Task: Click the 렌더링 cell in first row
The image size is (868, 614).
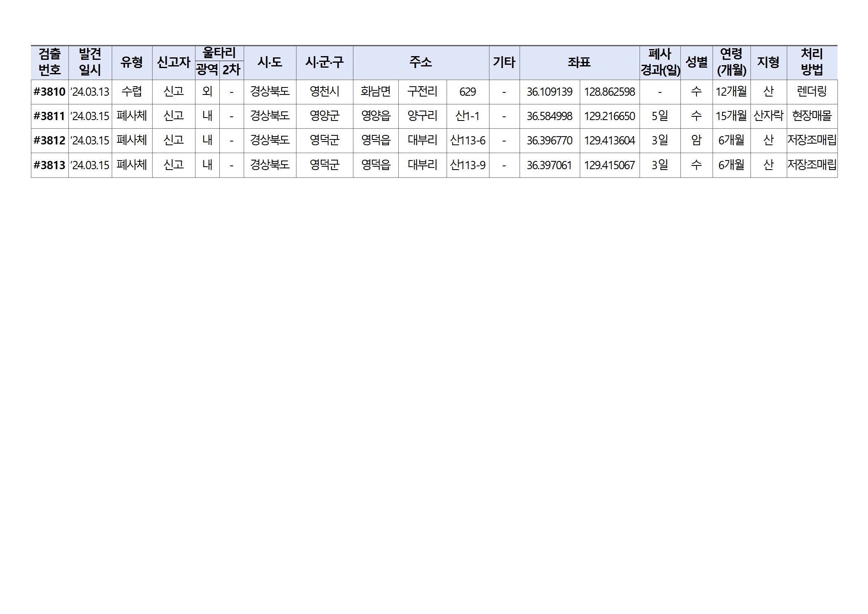Action: [812, 92]
